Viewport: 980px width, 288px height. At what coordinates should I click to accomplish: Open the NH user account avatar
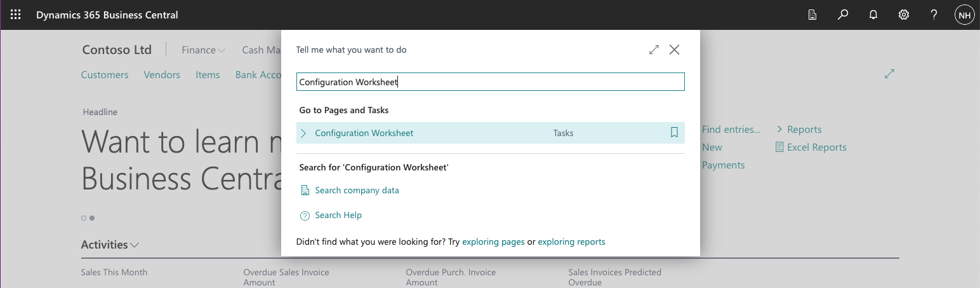[964, 15]
